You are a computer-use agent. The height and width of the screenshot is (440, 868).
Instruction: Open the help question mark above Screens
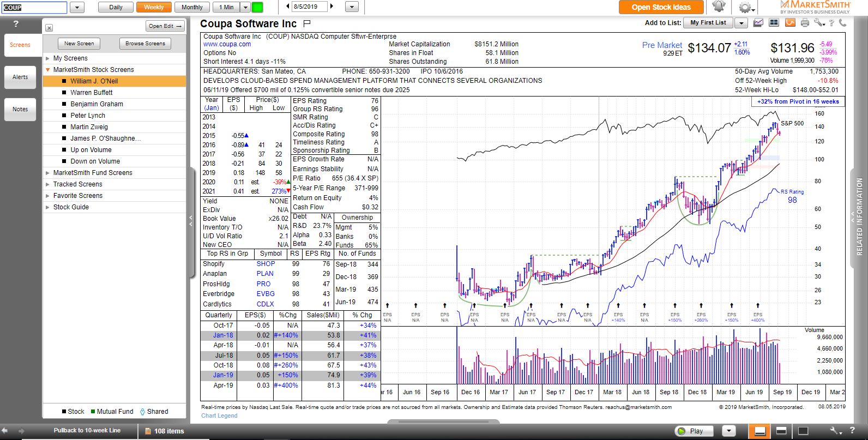click(x=16, y=24)
